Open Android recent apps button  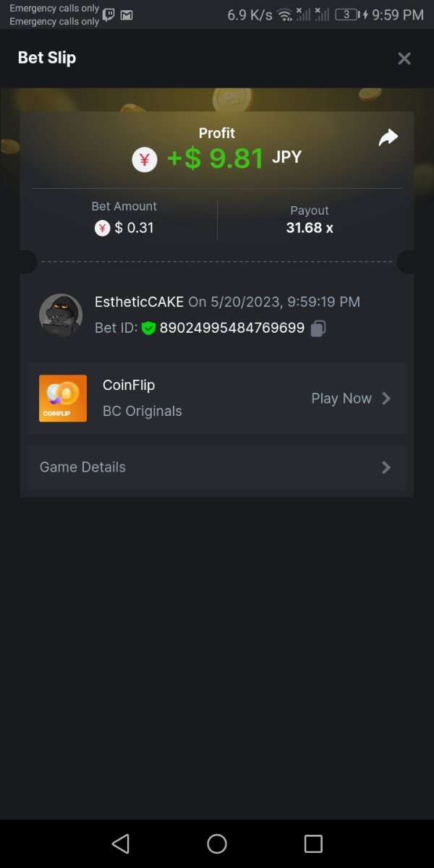pos(313,843)
